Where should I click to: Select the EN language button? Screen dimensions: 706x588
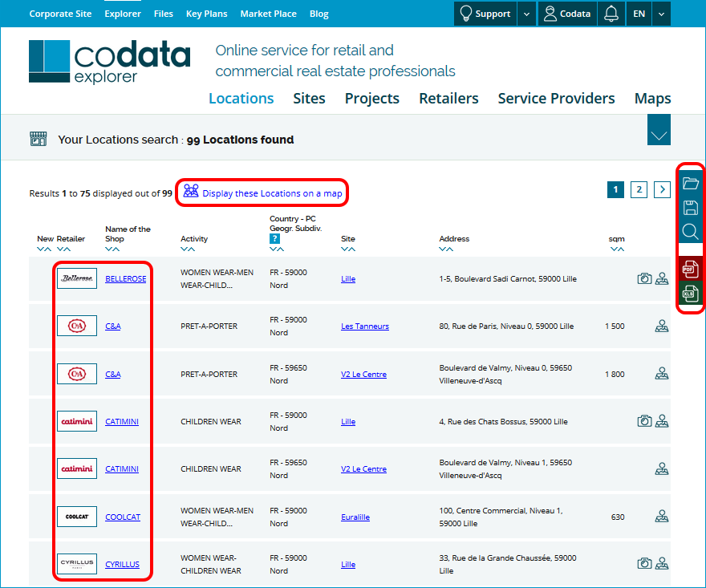tap(639, 14)
